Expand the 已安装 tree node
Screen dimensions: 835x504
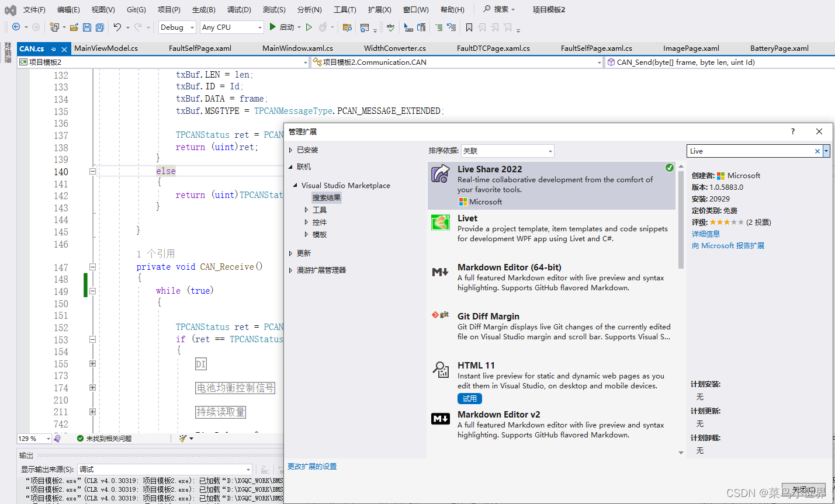290,150
